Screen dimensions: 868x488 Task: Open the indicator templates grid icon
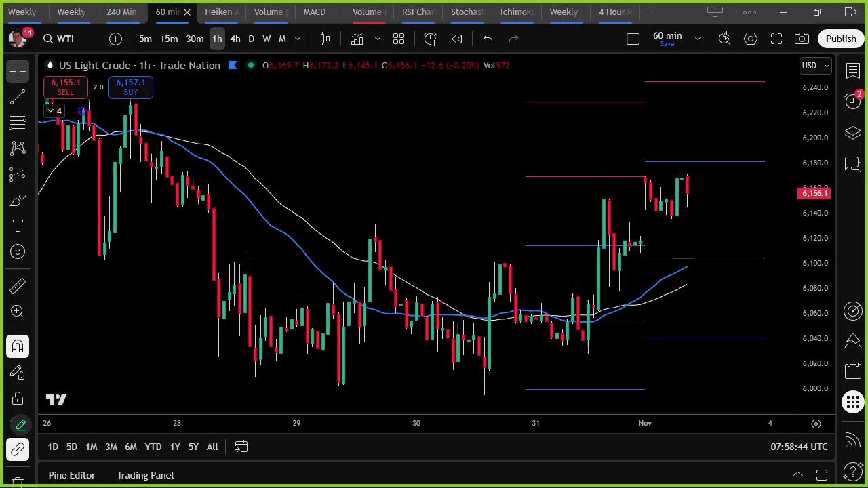point(399,39)
